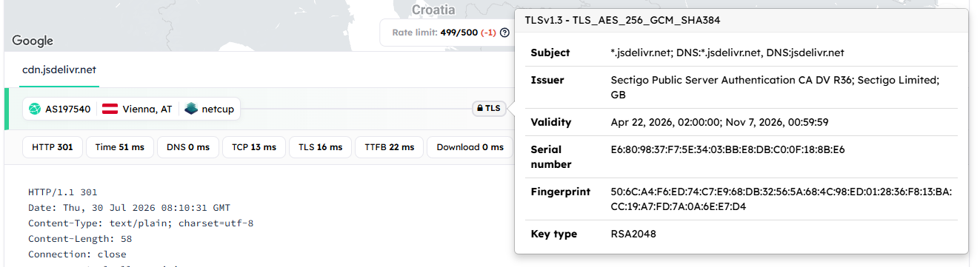
Task: Click the netcup provider logo icon
Action: (191, 109)
